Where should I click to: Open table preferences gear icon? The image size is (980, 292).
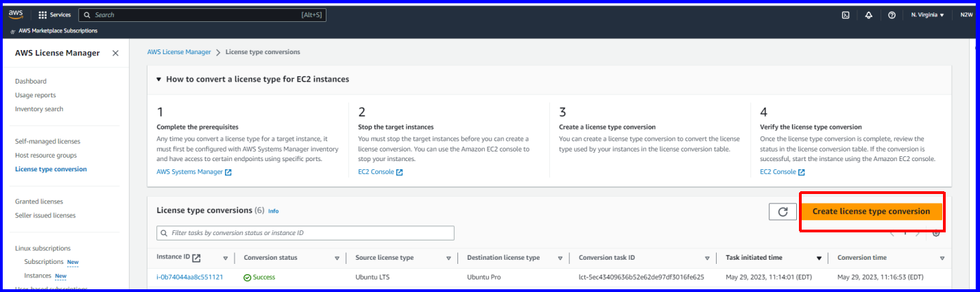pyautogui.click(x=936, y=233)
